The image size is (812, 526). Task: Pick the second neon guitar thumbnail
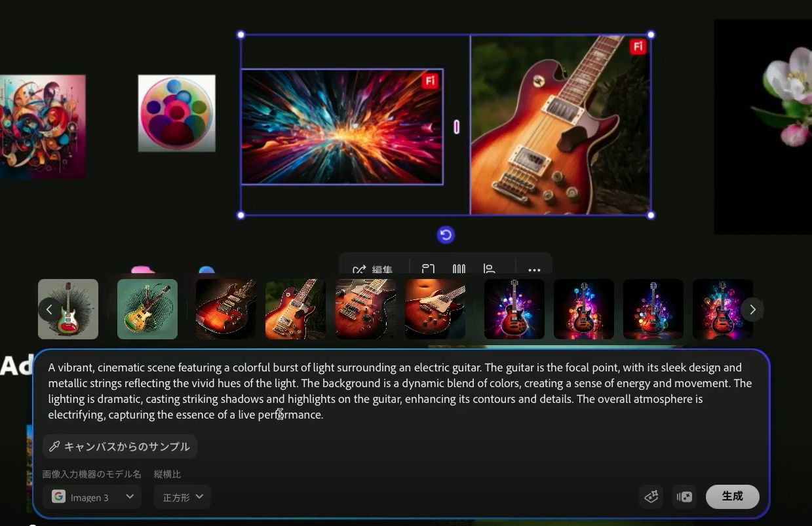(x=584, y=309)
